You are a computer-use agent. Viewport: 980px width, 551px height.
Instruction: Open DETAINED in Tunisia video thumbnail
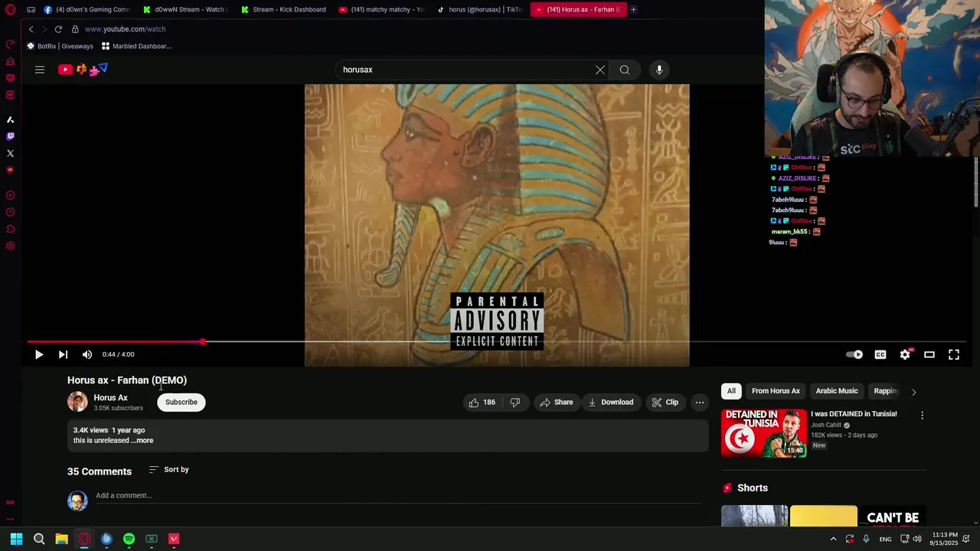click(x=763, y=433)
